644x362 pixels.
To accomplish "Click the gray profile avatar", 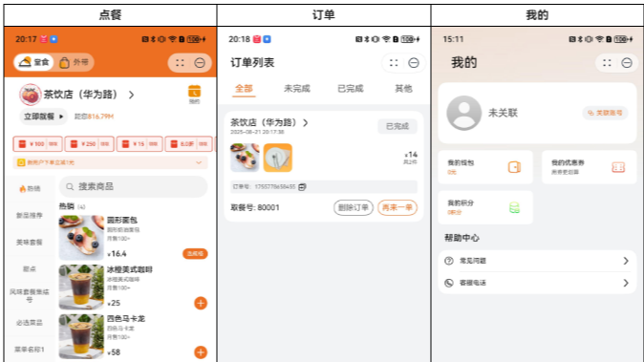I will coord(464,113).
